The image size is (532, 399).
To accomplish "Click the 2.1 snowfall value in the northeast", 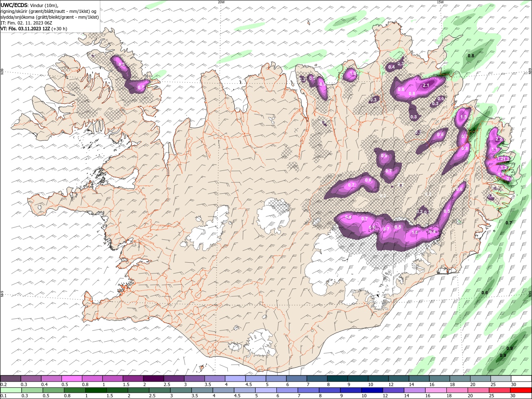I will pos(426,85).
